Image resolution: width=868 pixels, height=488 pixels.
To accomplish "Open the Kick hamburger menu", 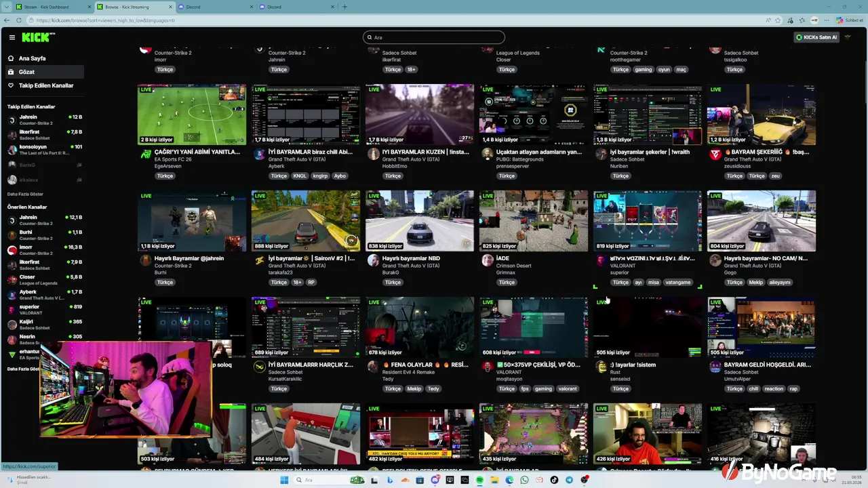I will click(12, 37).
